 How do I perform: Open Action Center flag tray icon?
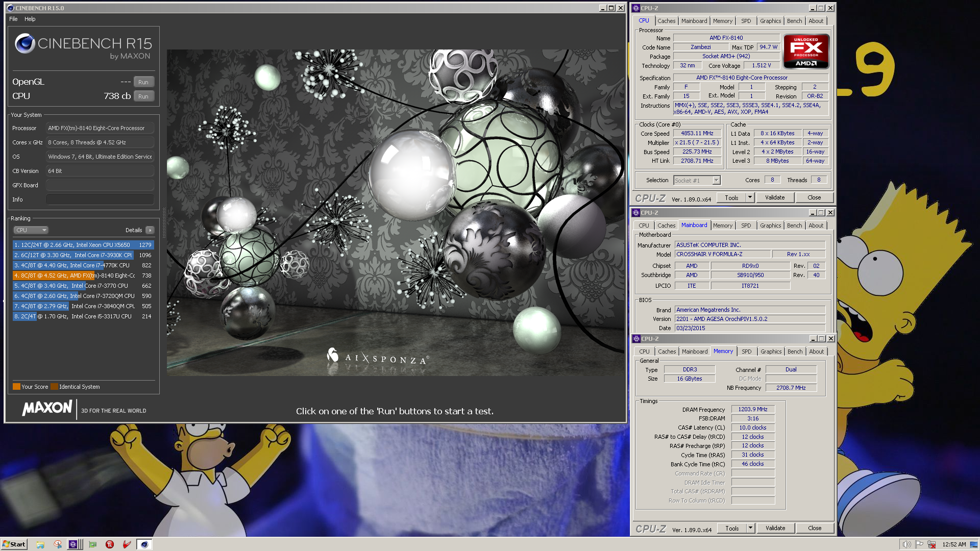pos(919,544)
